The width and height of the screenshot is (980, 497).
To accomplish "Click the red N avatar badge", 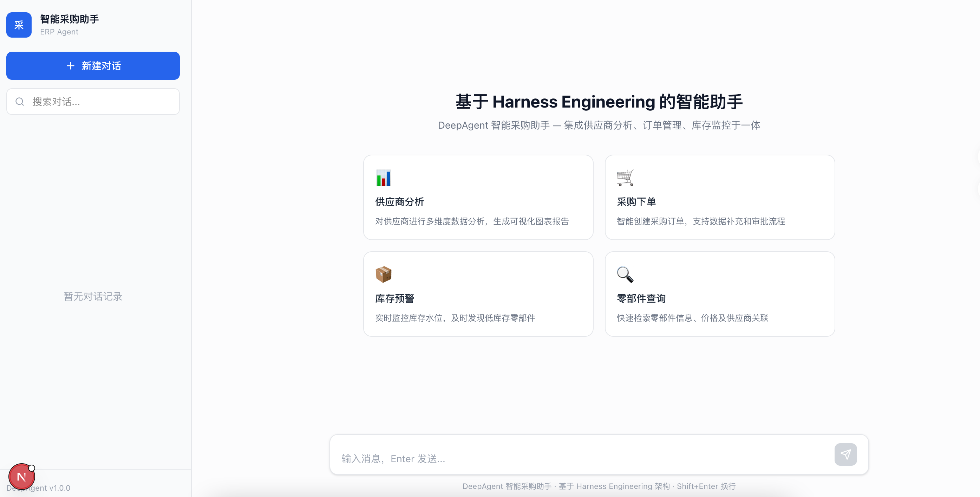I will pyautogui.click(x=22, y=477).
